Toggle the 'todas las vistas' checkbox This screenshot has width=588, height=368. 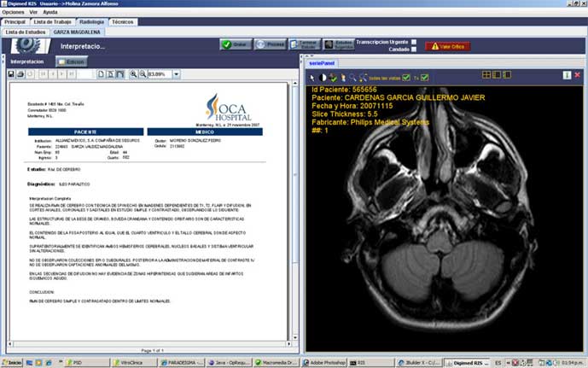(x=406, y=77)
